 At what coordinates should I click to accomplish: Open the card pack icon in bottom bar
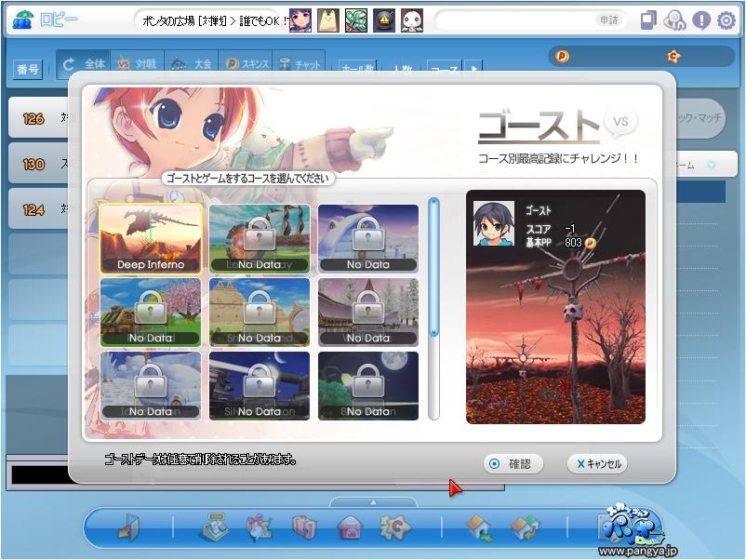point(304,527)
